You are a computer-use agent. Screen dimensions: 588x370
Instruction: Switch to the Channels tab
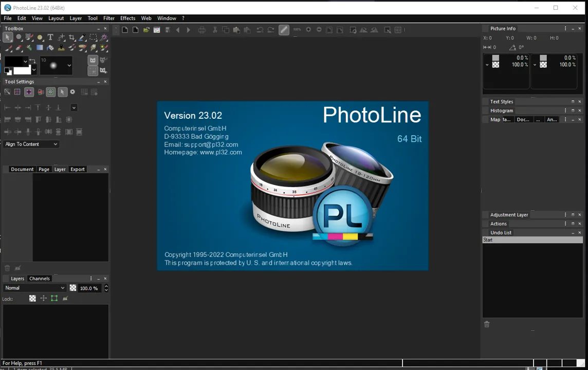(40, 279)
